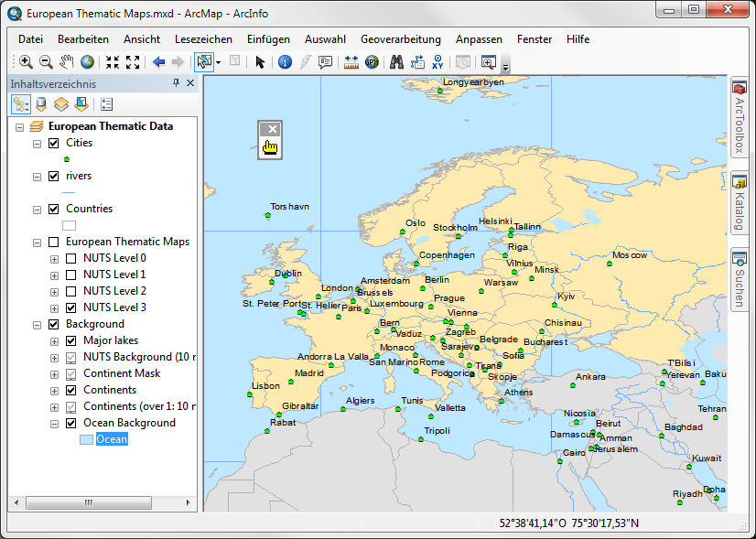The image size is (756, 539).
Task: Click the blue Ocean symbol swatch
Action: tap(86, 440)
